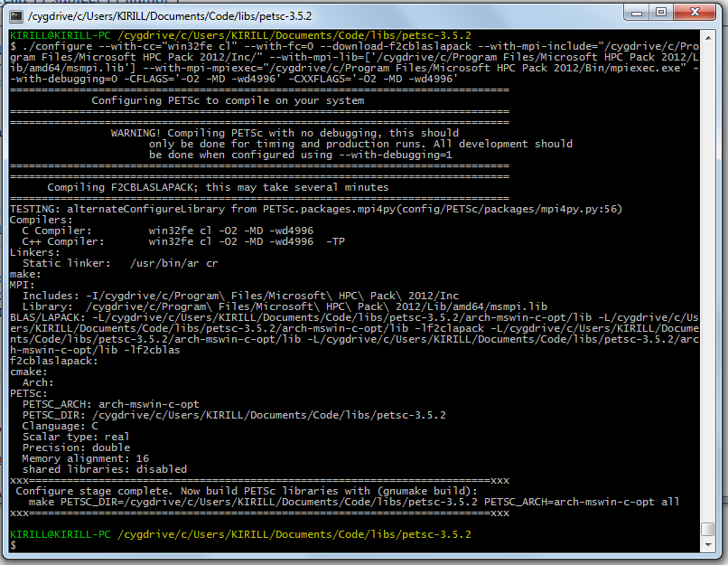Click the "Configure stage complete." message

pyautogui.click(x=94, y=491)
